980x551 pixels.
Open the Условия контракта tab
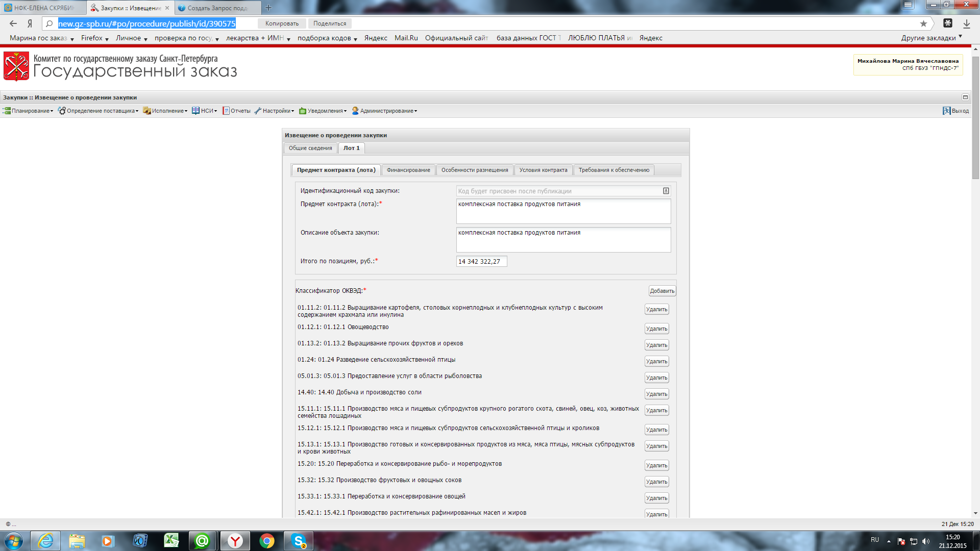click(543, 170)
